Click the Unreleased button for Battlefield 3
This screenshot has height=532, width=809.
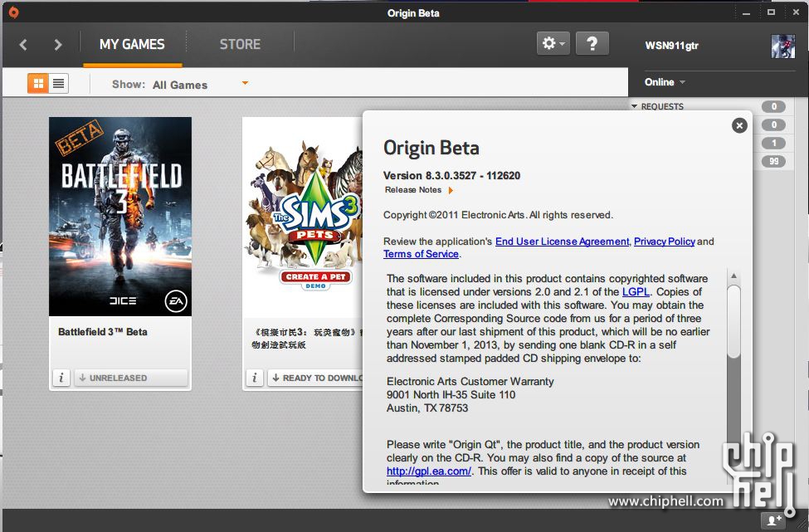(130, 378)
